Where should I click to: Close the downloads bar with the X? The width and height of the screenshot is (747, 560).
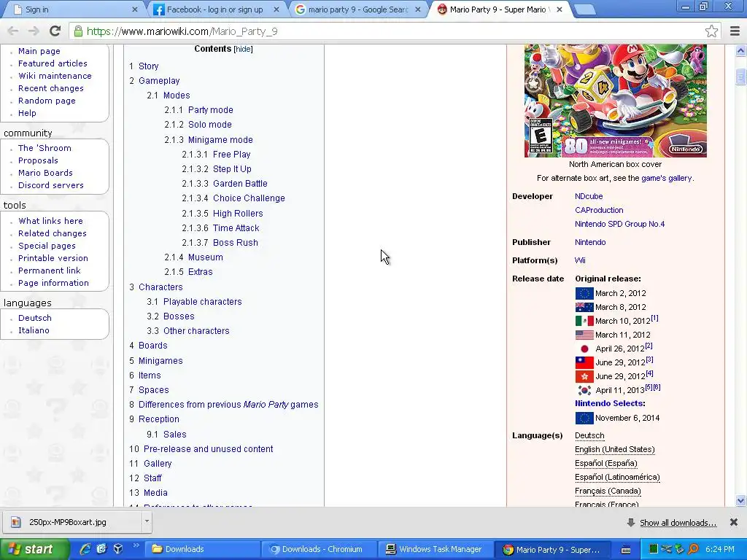734,522
